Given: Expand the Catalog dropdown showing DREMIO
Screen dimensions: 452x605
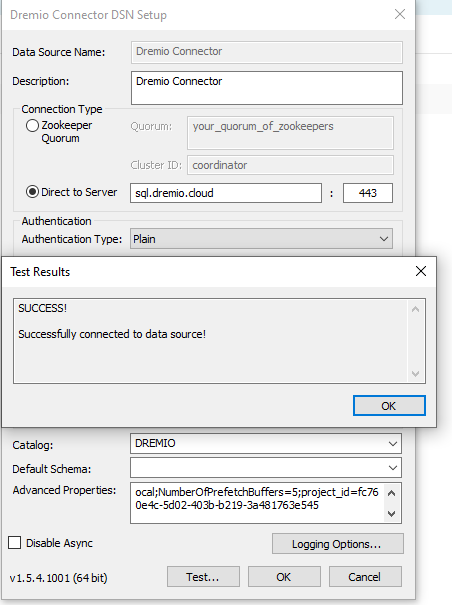Looking at the screenshot, I should 266,443.
